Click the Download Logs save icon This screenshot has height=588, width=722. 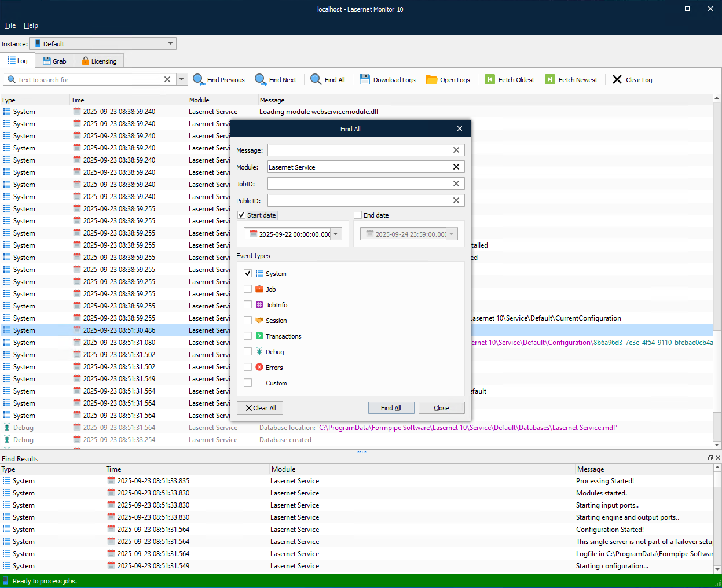pyautogui.click(x=365, y=80)
